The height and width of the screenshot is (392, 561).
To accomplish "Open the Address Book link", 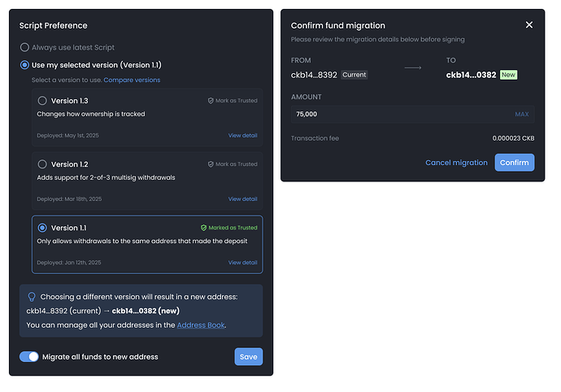I will (x=201, y=325).
